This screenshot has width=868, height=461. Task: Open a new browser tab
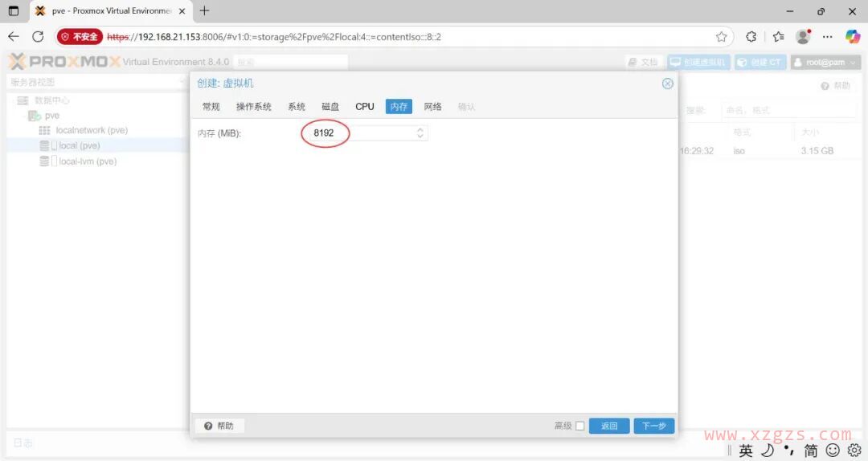click(204, 10)
